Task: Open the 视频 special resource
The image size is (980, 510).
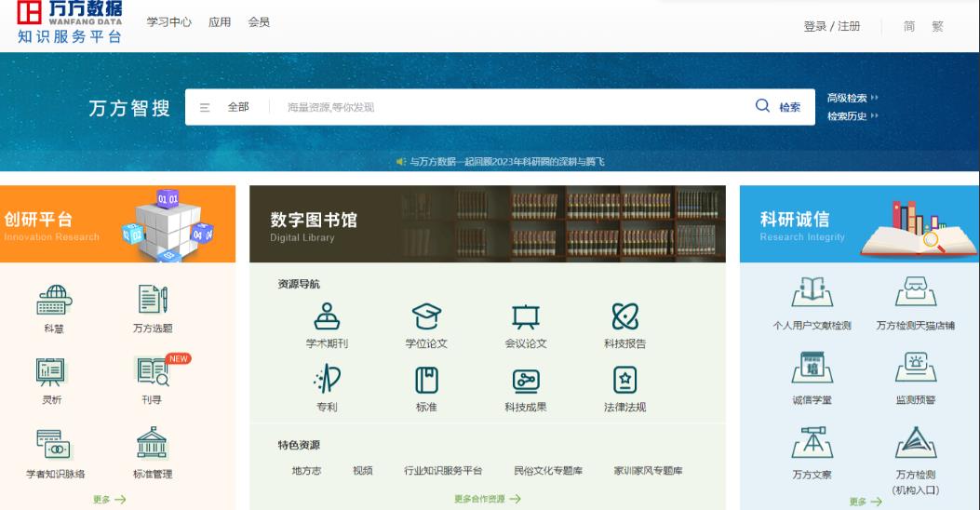Action: (363, 471)
